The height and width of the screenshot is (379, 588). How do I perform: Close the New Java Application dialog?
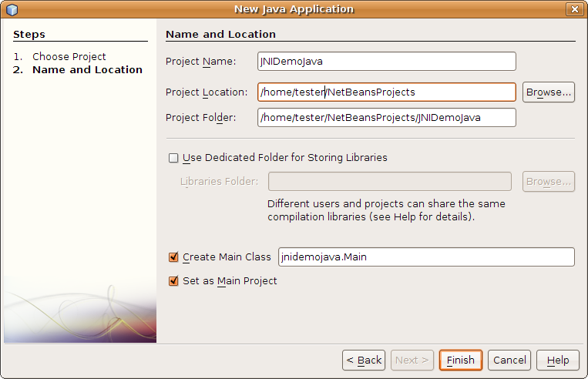tap(574, 9)
